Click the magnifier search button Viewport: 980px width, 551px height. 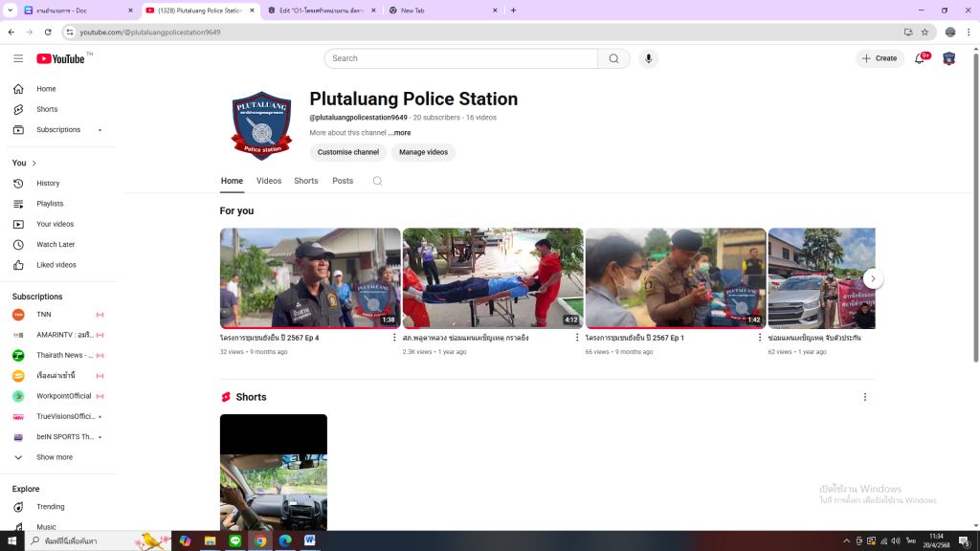click(613, 58)
